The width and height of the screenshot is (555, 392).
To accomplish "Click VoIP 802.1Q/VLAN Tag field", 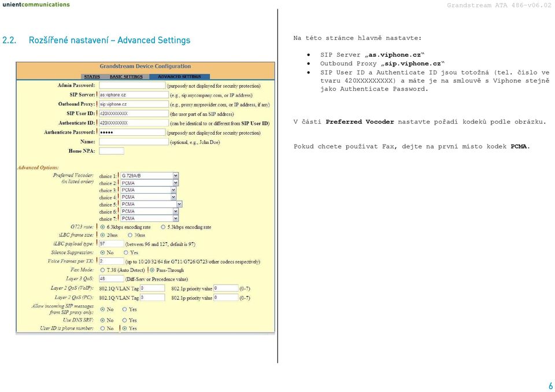I will pos(153,289).
